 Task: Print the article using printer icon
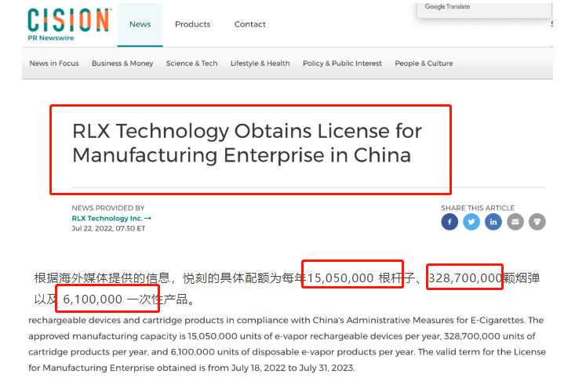[x=537, y=222]
